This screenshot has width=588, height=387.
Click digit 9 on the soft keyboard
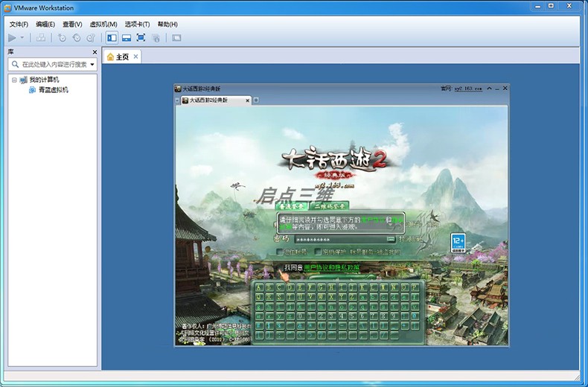click(394, 316)
